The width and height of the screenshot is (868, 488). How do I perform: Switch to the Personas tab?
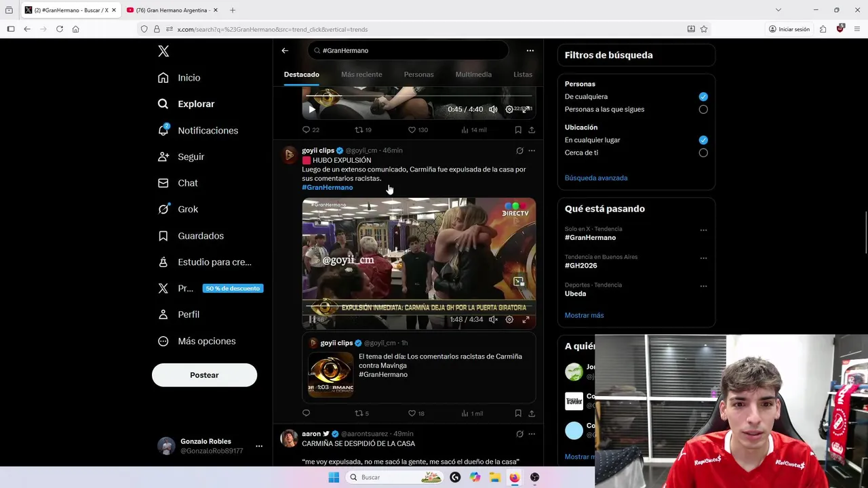click(418, 75)
